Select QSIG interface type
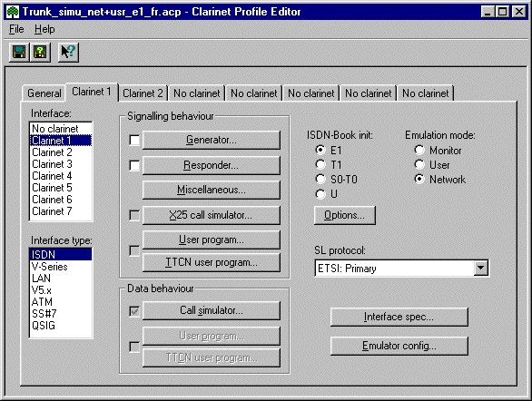The height and width of the screenshot is (401, 532). [x=61, y=326]
